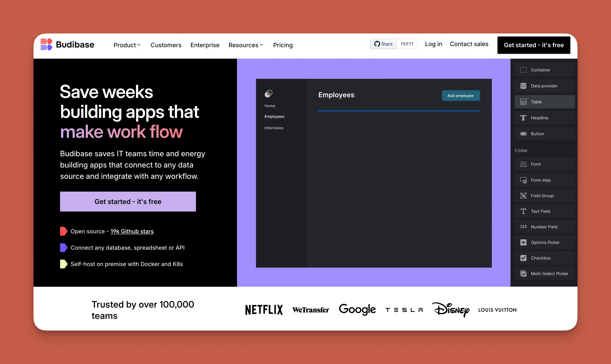Select the Checkbox form component
The width and height of the screenshot is (611, 364).
545,258
